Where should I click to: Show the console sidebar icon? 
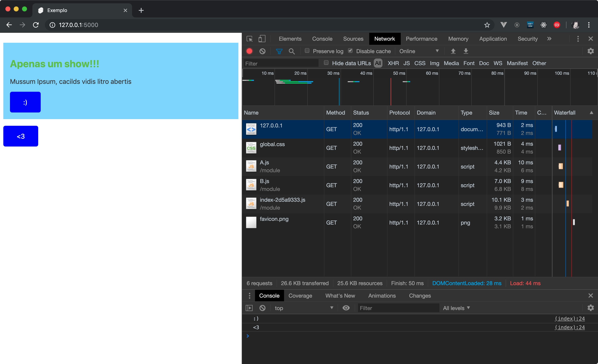pos(249,308)
